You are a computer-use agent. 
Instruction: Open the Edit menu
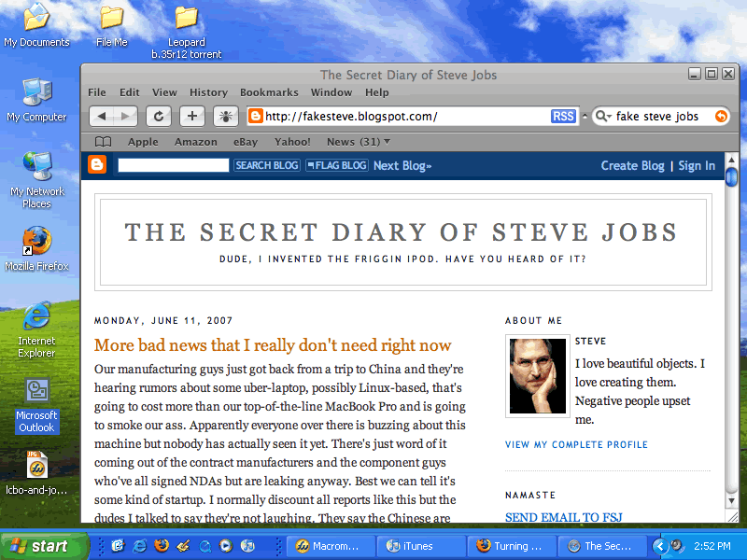point(129,92)
